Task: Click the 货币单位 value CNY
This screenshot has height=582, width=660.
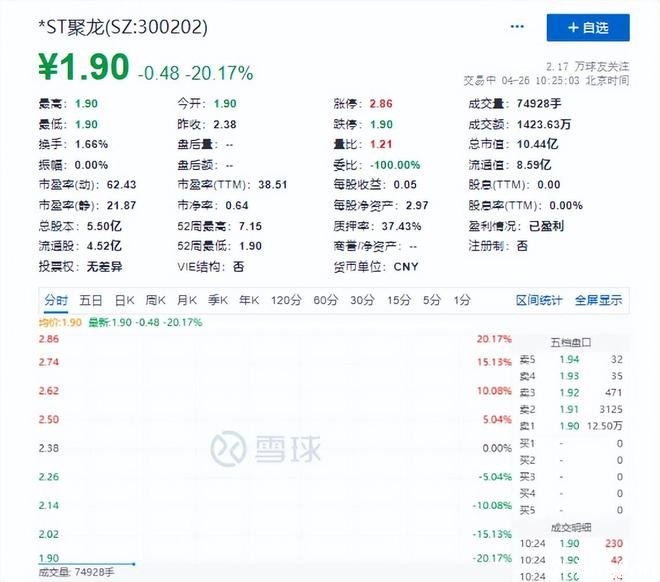Action: point(406,267)
